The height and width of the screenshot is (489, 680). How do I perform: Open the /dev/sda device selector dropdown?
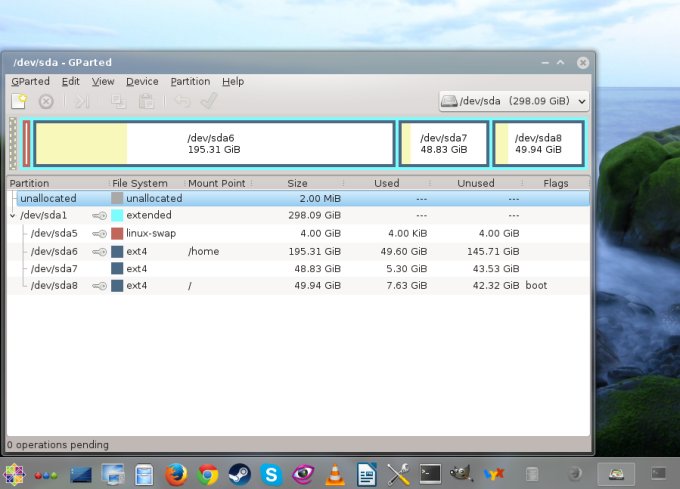[x=514, y=101]
